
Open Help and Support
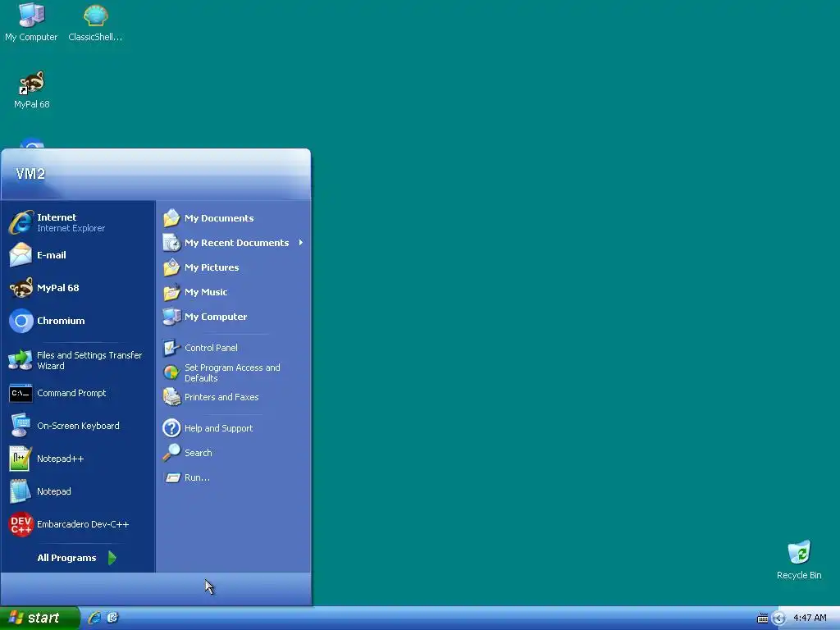234,428
